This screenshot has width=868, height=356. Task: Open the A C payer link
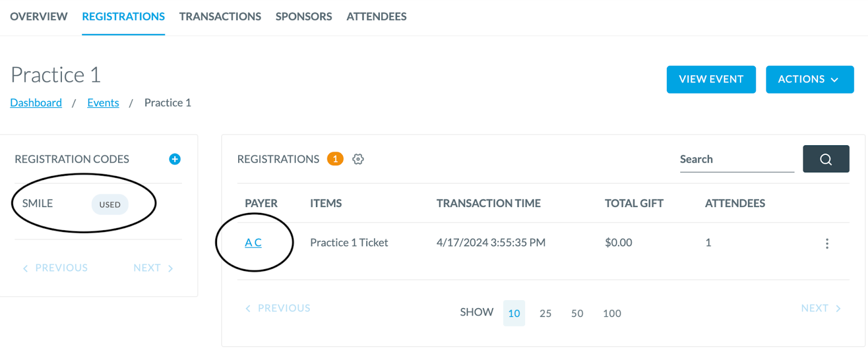tap(253, 243)
